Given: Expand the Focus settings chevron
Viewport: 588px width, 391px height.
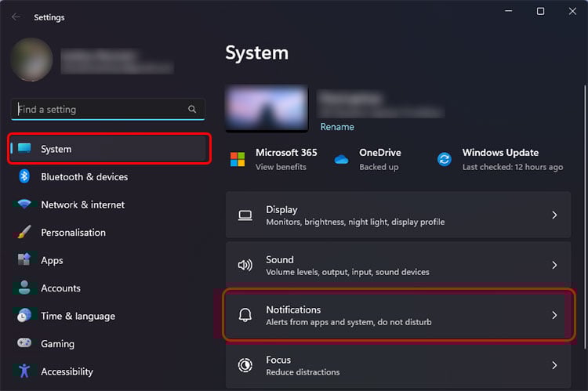Looking at the screenshot, I should (x=554, y=365).
